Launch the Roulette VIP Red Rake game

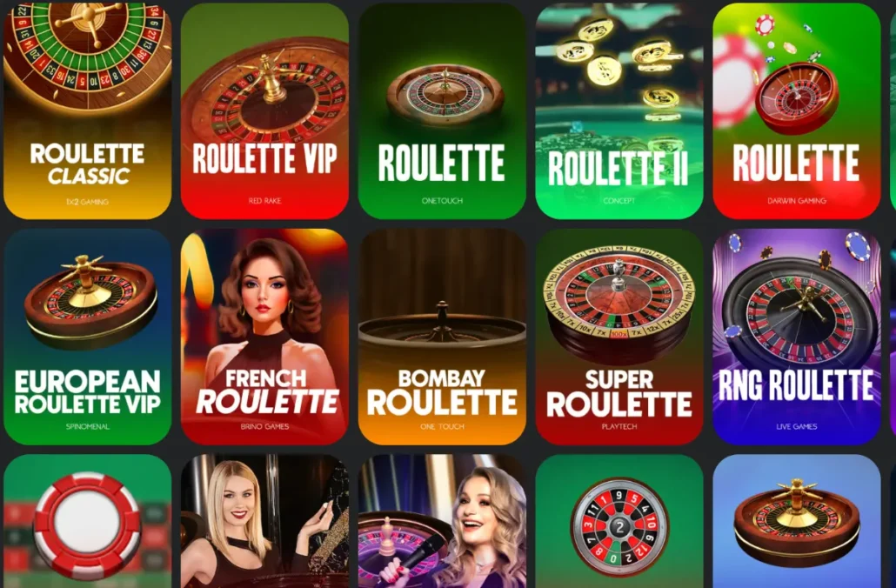click(264, 110)
